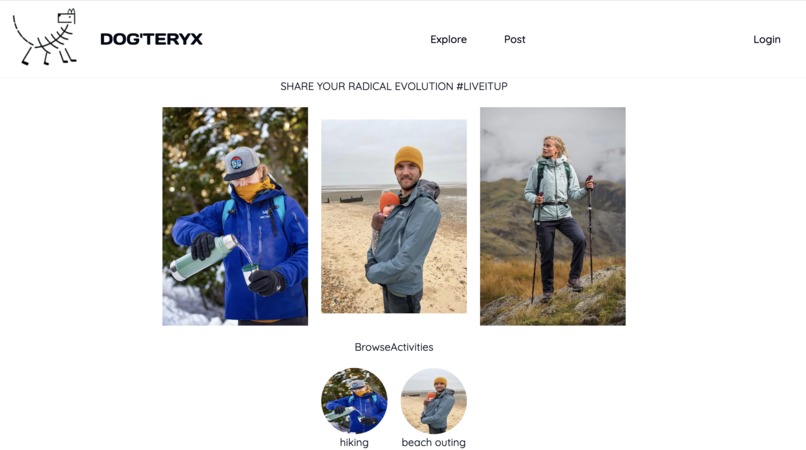Click the hiker's light green jacket in the large photo
Image resolution: width=806 pixels, height=450 pixels.
553,188
